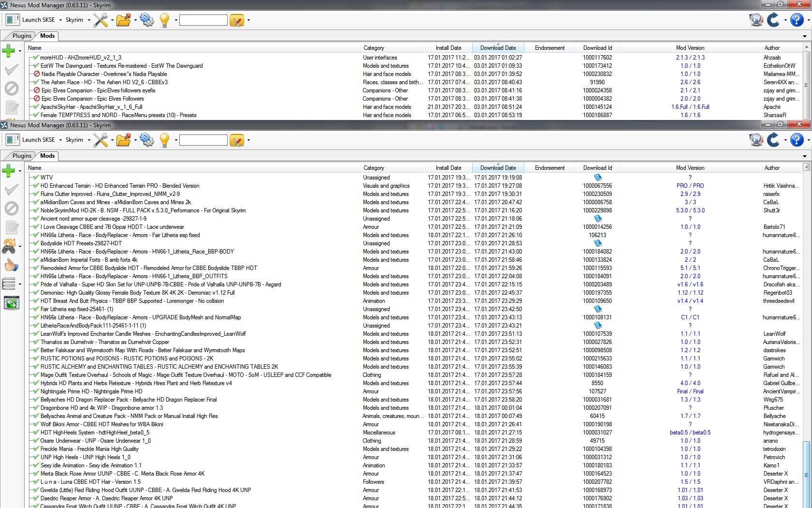Open the Skyrim game dropdown in upper window

(x=78, y=20)
